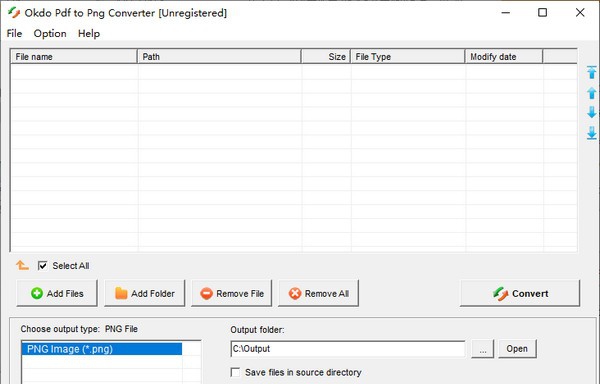Viewport: 600px width, 384px height.
Task: Start conversion with Convert button
Action: pos(520,293)
